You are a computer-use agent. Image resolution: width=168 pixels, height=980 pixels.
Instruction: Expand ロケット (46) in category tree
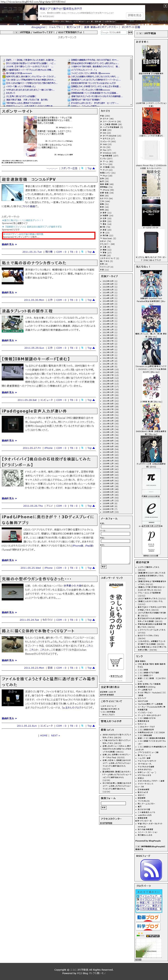click(108, 119)
